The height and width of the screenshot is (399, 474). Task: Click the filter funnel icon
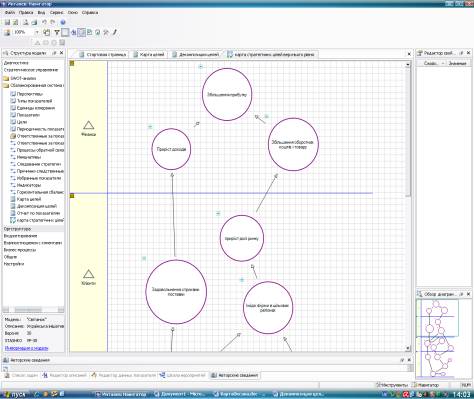(57, 32)
